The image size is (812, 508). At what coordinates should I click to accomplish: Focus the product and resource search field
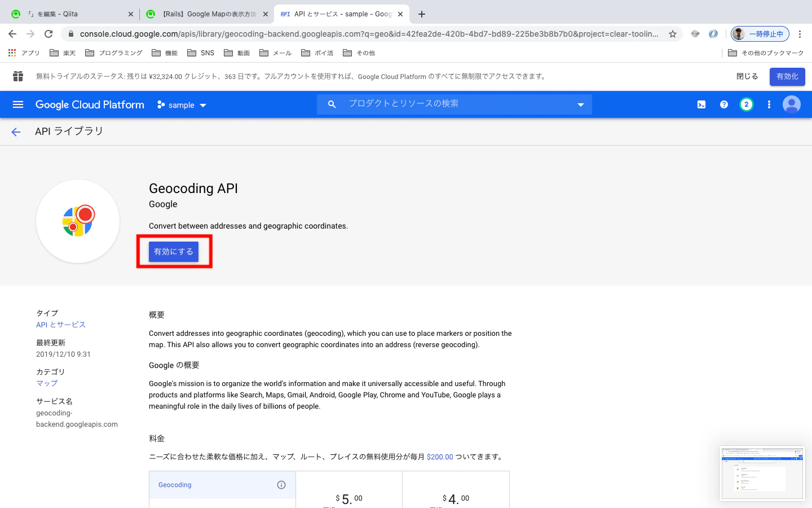click(454, 104)
